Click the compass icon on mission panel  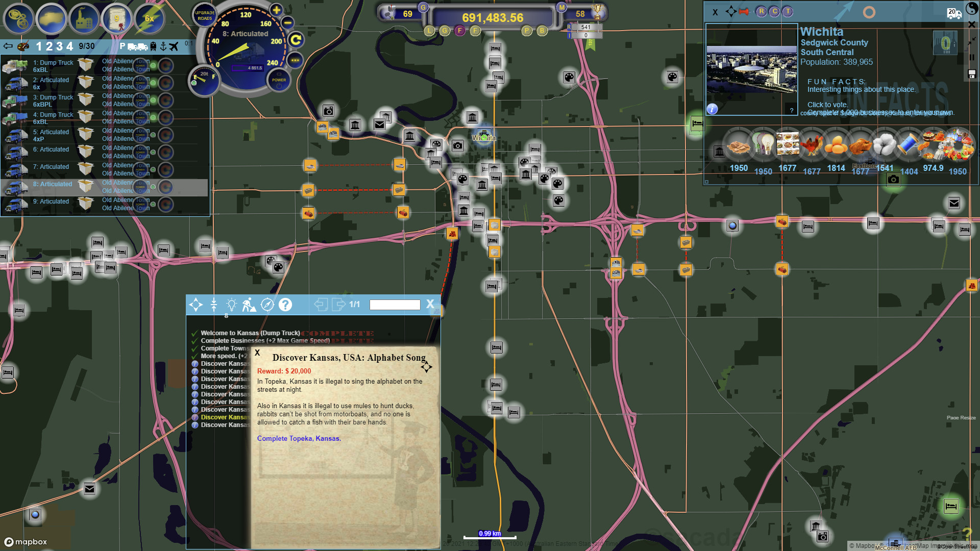point(266,305)
